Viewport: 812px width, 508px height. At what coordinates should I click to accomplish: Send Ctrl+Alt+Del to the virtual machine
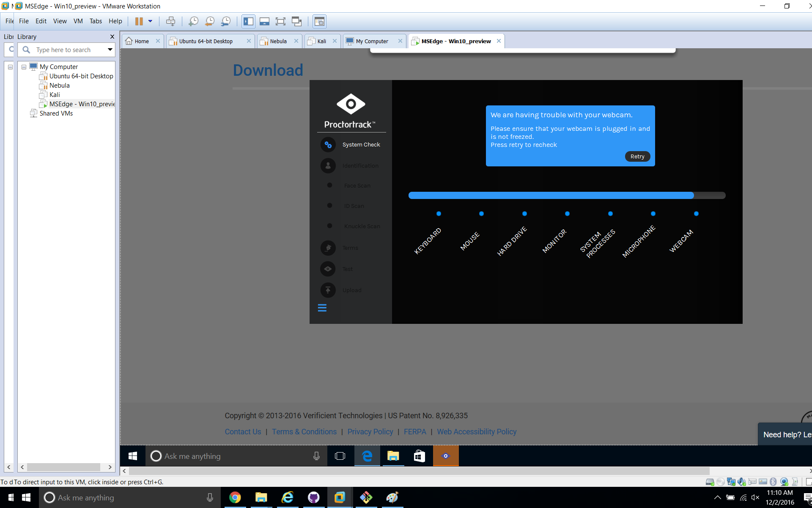[170, 21]
